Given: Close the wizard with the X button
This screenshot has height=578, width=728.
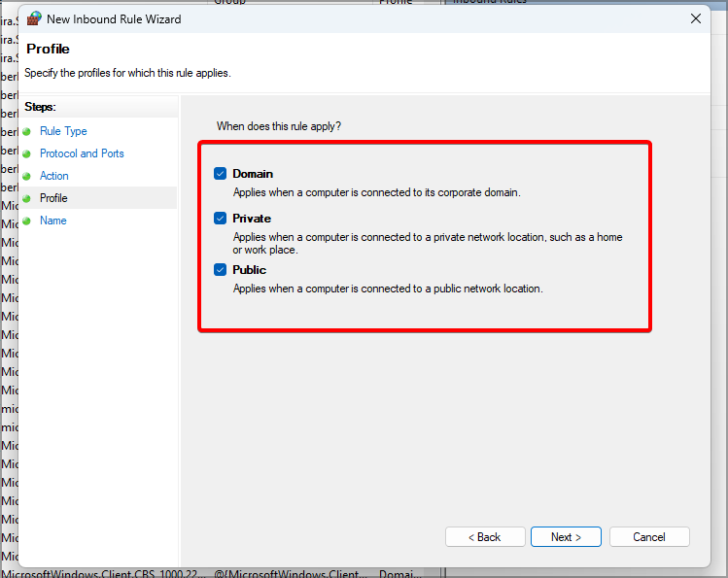Looking at the screenshot, I should [696, 18].
